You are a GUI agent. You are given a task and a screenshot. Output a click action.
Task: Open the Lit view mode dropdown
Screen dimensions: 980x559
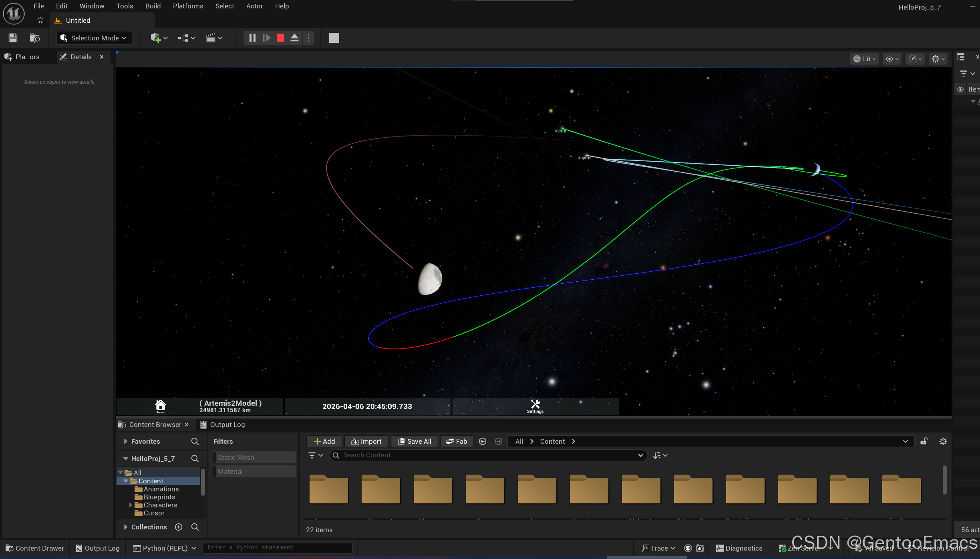click(x=864, y=59)
